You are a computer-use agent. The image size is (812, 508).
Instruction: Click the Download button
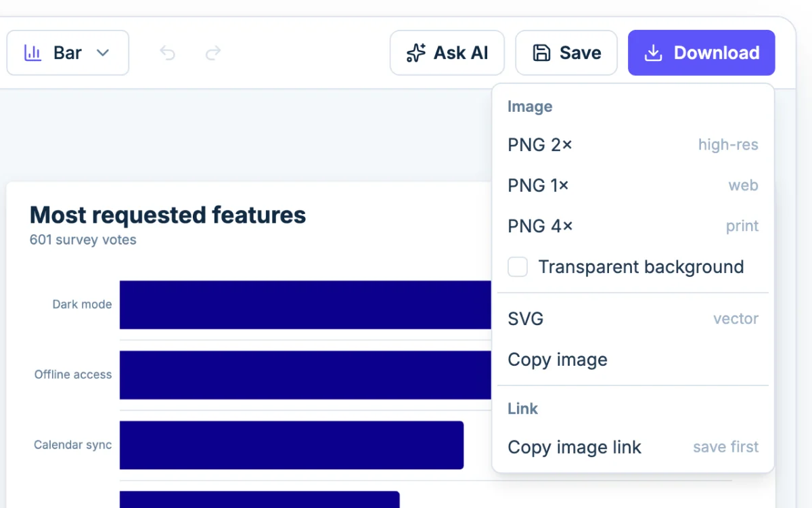click(702, 53)
